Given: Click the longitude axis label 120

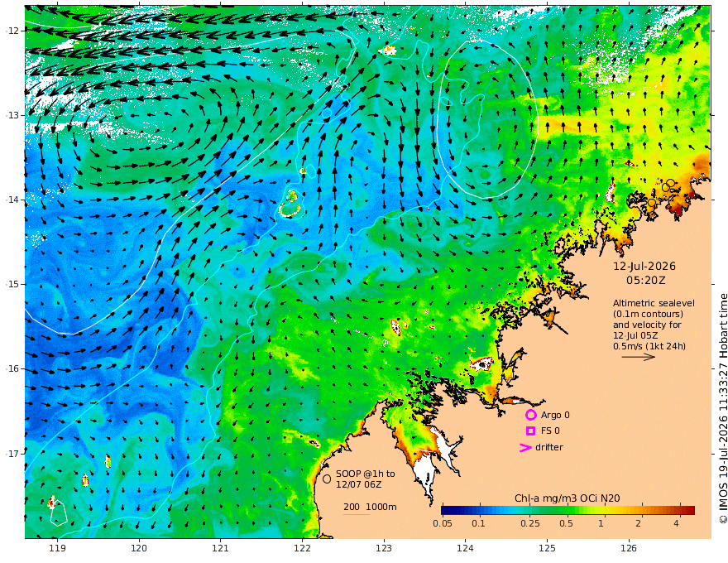Looking at the screenshot, I should 139,549.
